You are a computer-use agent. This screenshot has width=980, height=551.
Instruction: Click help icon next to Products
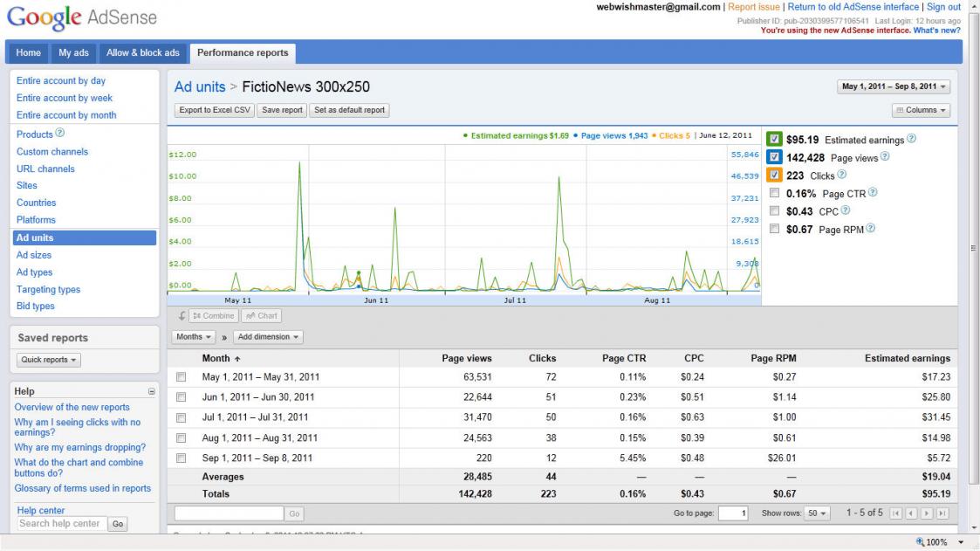click(x=60, y=134)
